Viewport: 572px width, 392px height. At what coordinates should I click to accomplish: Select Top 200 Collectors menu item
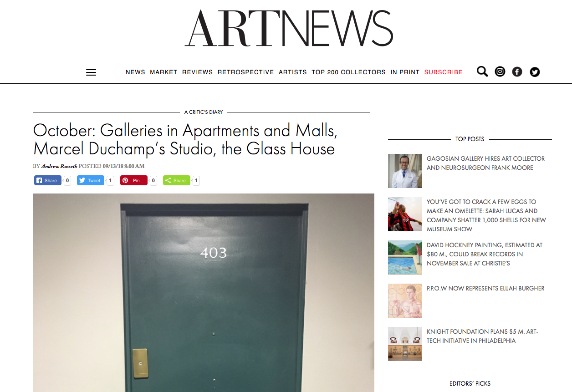(x=348, y=72)
